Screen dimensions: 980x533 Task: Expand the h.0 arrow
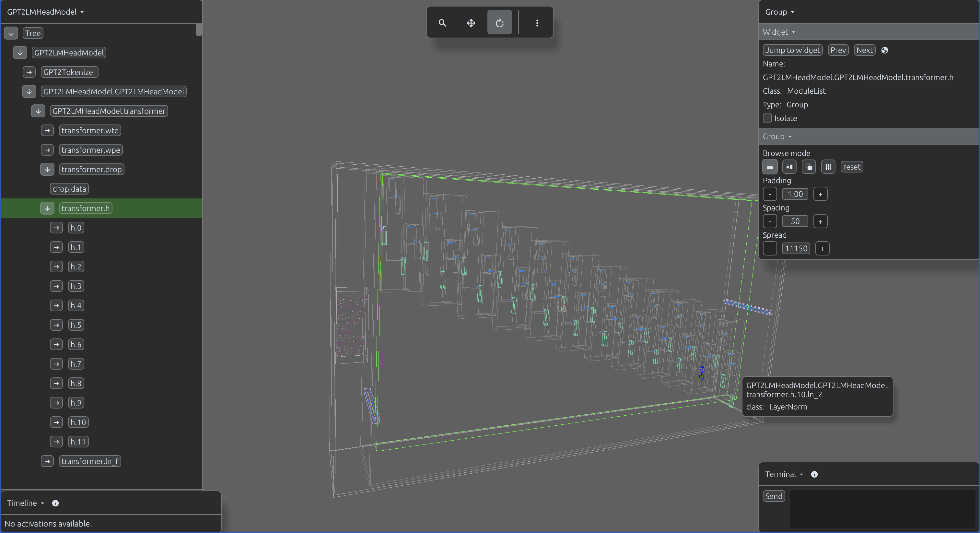[x=56, y=228]
